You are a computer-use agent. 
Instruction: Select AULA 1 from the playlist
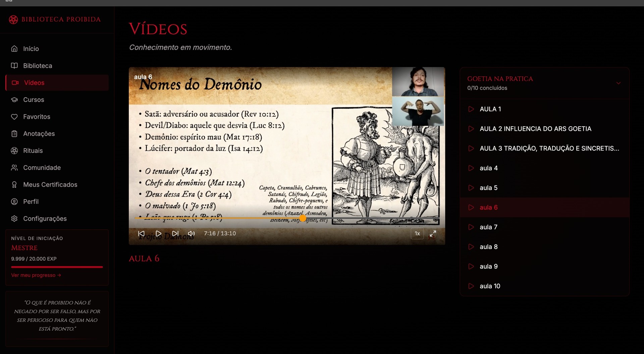545,109
